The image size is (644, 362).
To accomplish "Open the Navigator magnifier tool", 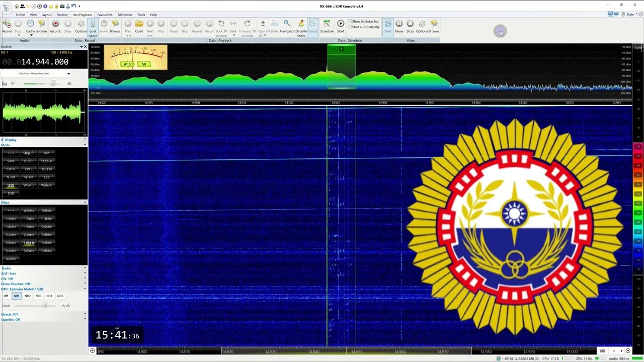I will point(287,24).
